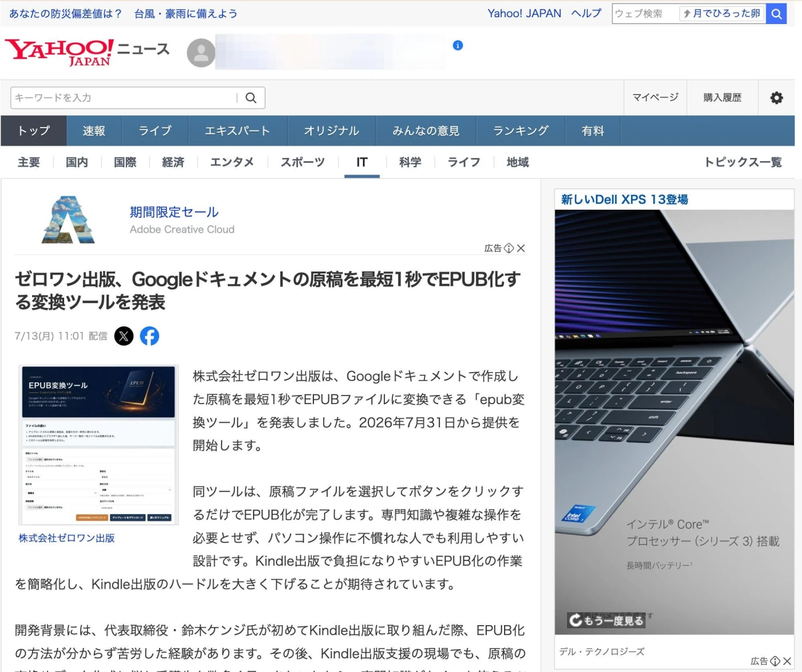Select the スポーツ category
802x672 pixels.
pyautogui.click(x=303, y=162)
